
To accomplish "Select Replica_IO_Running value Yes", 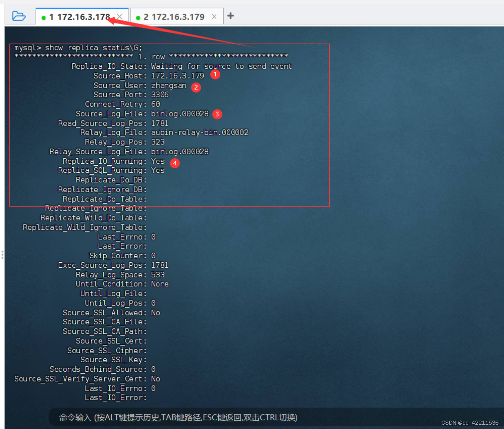I will pyautogui.click(x=158, y=161).
